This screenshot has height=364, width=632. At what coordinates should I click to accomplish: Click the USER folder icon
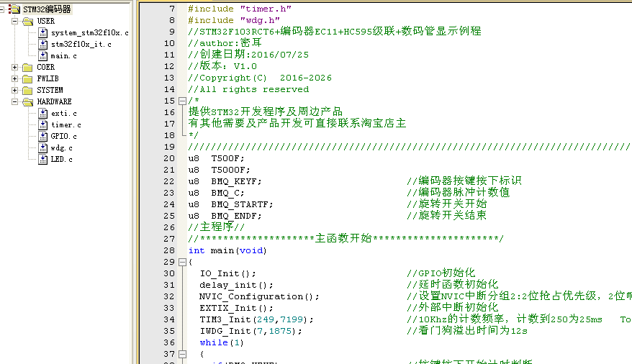click(28, 21)
